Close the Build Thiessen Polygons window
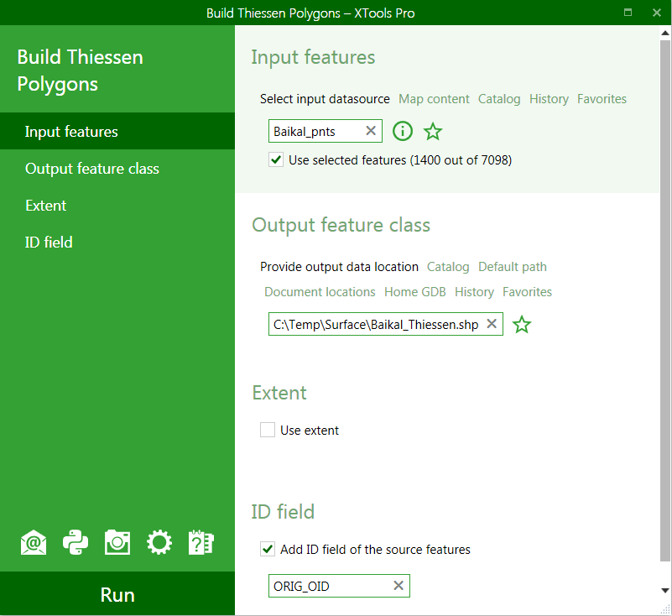Screen dimensions: 672x616 coord(657,13)
